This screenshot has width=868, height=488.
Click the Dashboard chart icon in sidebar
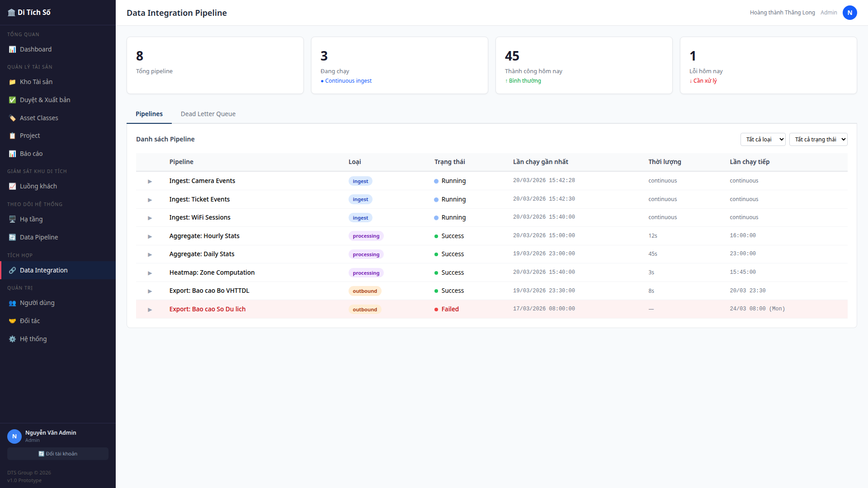point(12,49)
